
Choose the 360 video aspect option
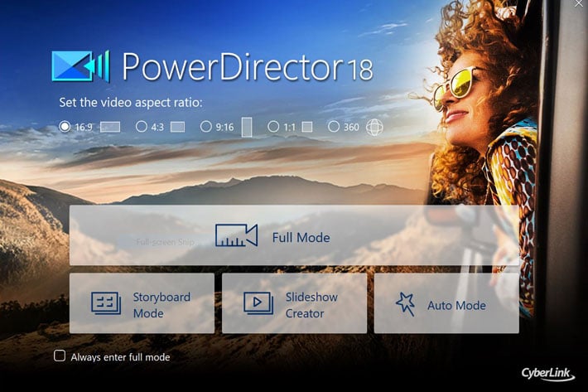[334, 127]
